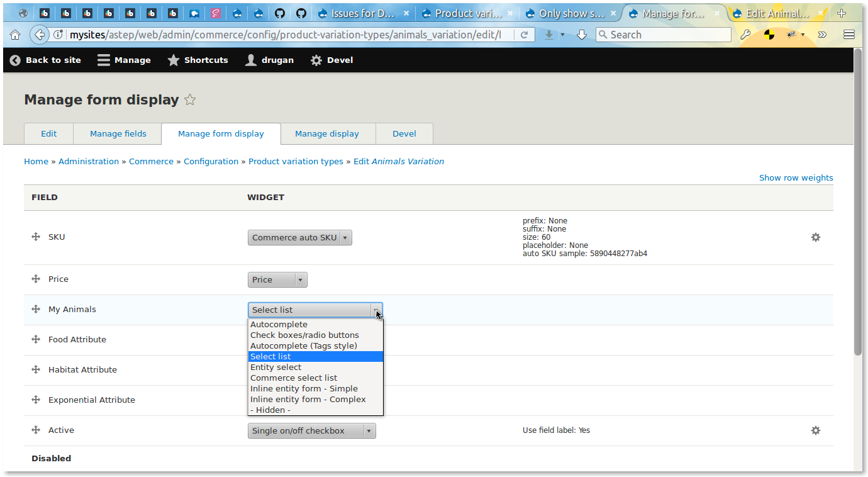Click the bug extension icon in toolbar
Image resolution: width=868 pixels, height=477 pixels.
pos(792,35)
